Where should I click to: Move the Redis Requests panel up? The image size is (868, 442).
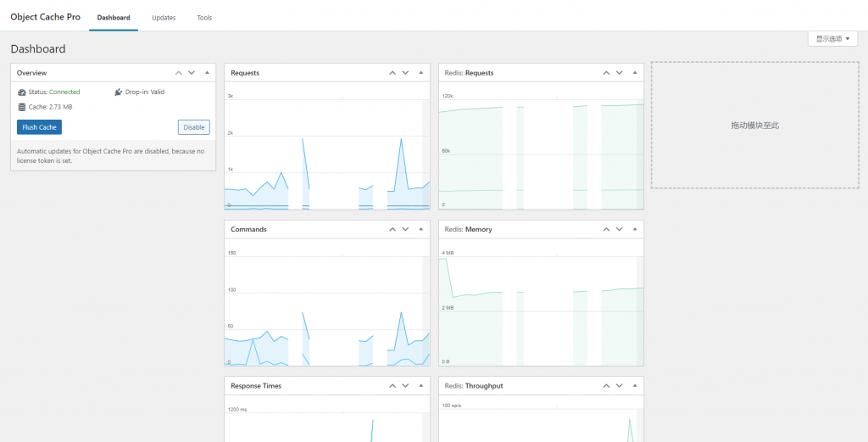(x=606, y=73)
